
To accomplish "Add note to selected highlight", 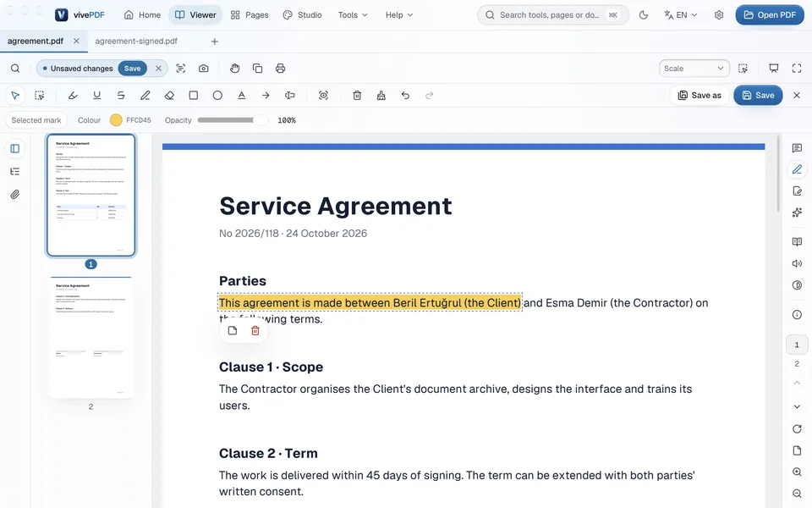I will (x=233, y=331).
